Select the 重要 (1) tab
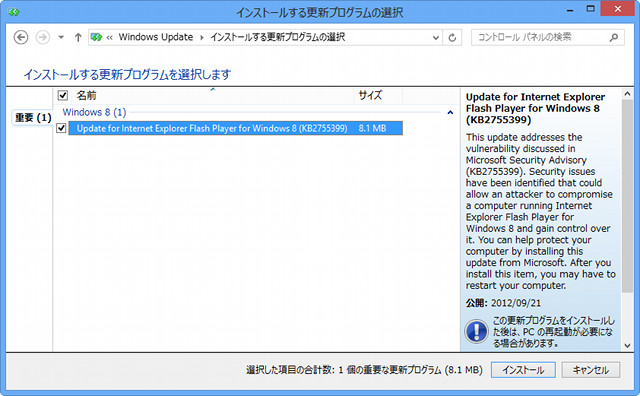 pos(33,118)
